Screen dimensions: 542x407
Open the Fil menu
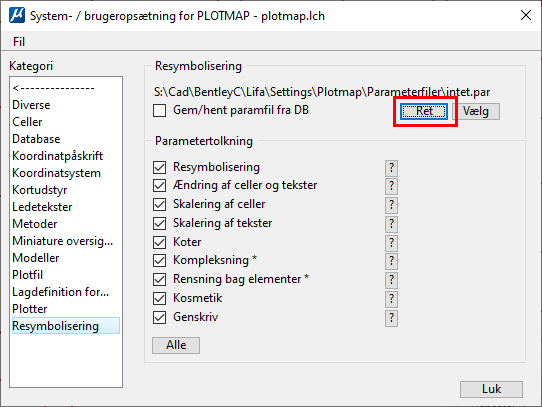pos(19,42)
